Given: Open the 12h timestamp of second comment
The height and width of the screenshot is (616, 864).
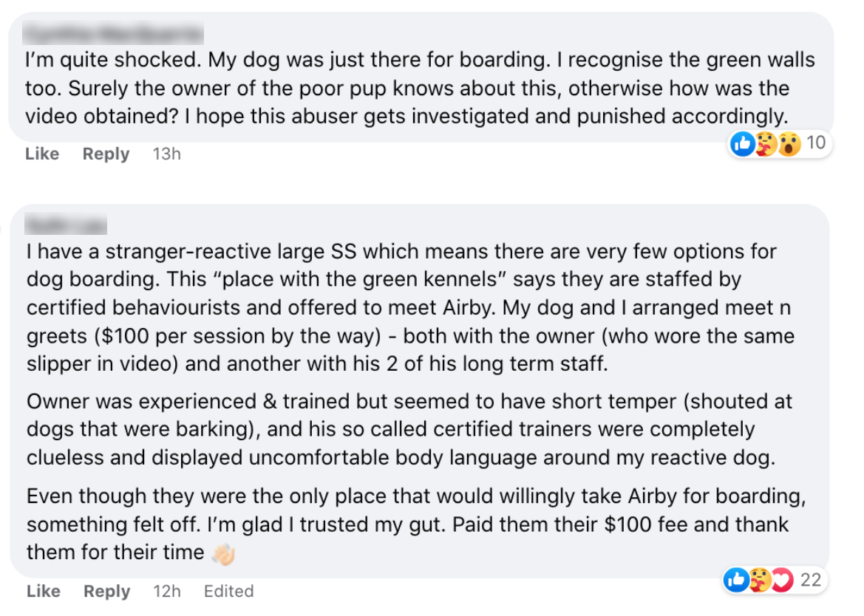Looking at the screenshot, I should pos(167,591).
